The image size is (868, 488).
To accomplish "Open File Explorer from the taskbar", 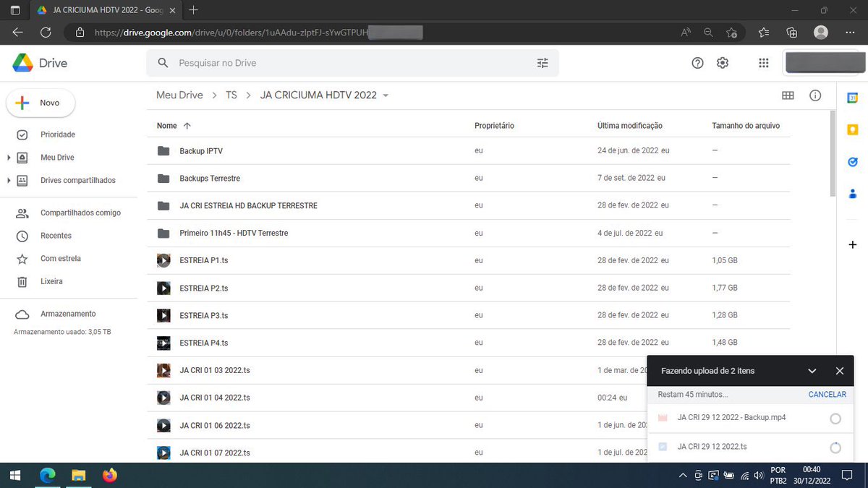I will (78, 476).
